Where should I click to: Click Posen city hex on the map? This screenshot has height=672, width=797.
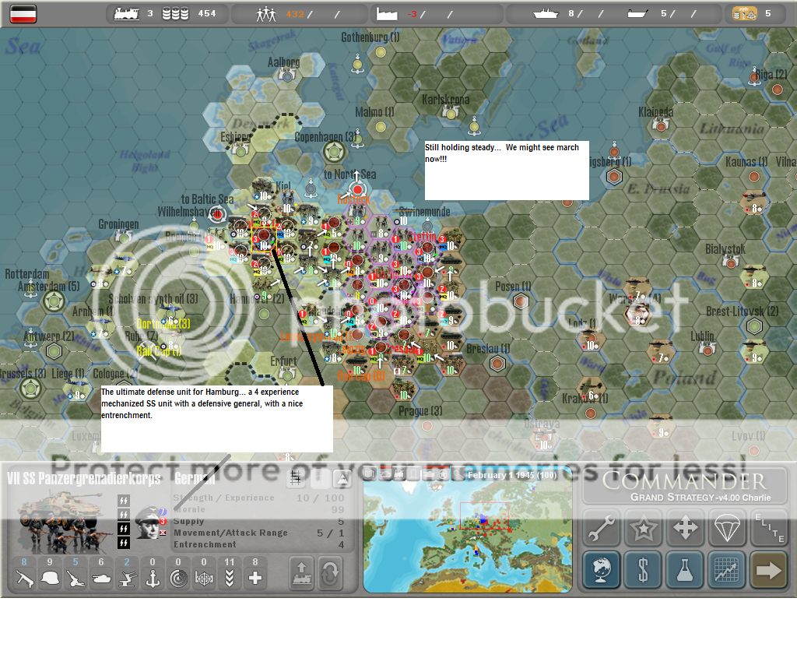coord(521,301)
